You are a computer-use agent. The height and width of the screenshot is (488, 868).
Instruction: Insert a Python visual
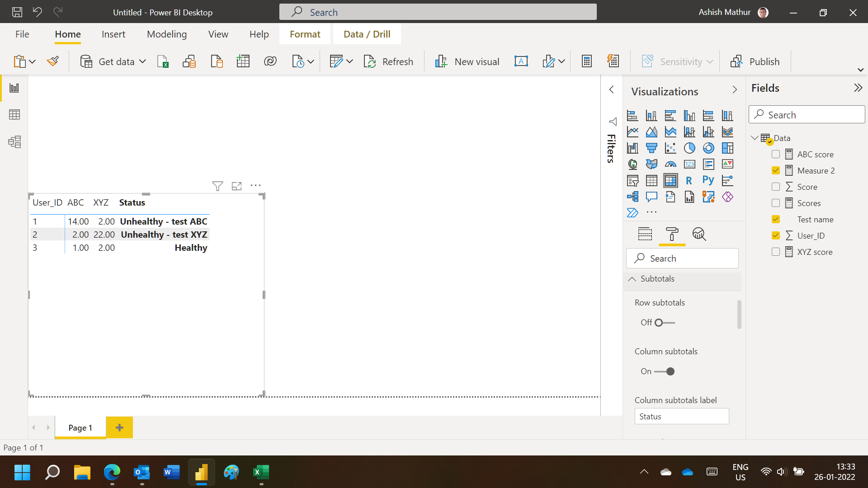(708, 181)
